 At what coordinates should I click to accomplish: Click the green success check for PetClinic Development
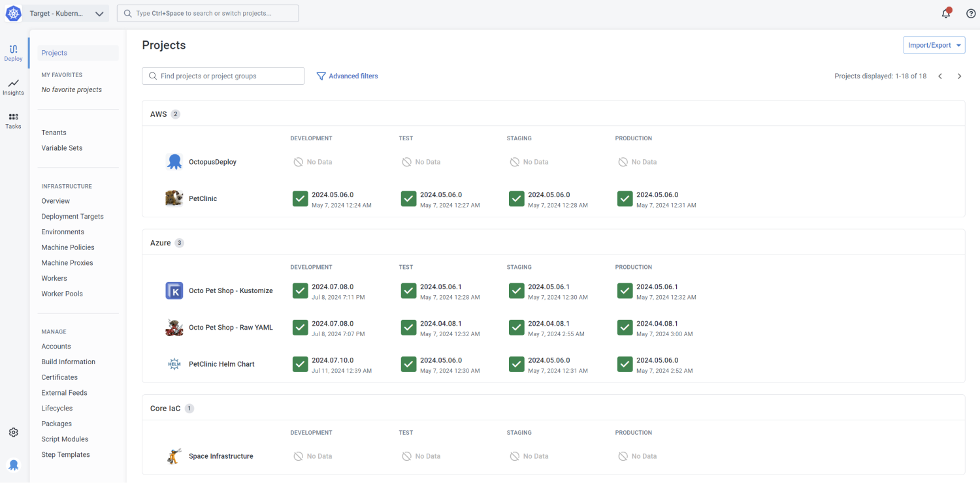point(300,198)
